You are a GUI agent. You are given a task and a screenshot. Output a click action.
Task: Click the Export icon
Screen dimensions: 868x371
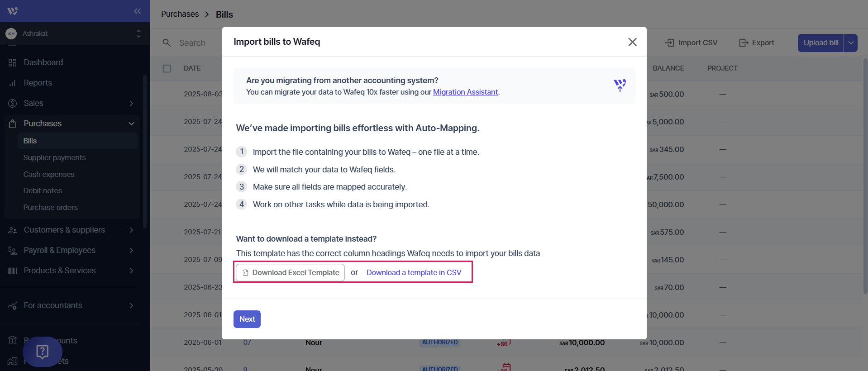[743, 43]
